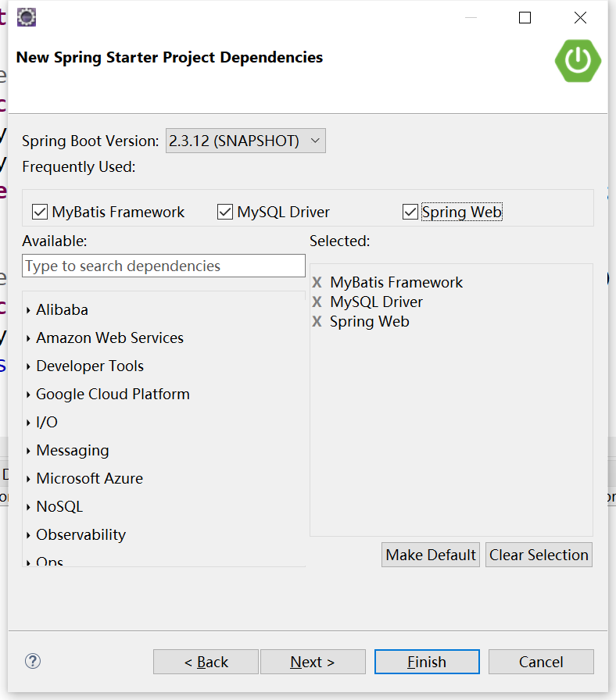Select Google Cloud Platform tree item
This screenshot has width=616, height=700.
[x=113, y=395]
